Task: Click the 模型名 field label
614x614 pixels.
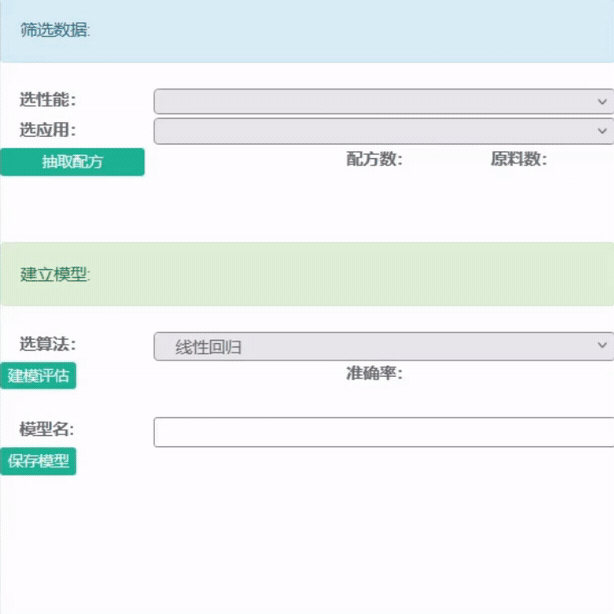Action: (47, 429)
